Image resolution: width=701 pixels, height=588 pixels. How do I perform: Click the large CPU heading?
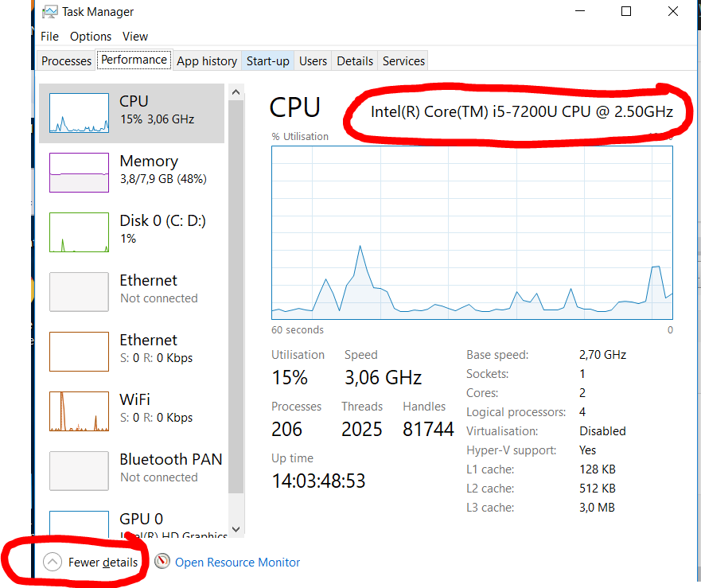pyautogui.click(x=295, y=107)
